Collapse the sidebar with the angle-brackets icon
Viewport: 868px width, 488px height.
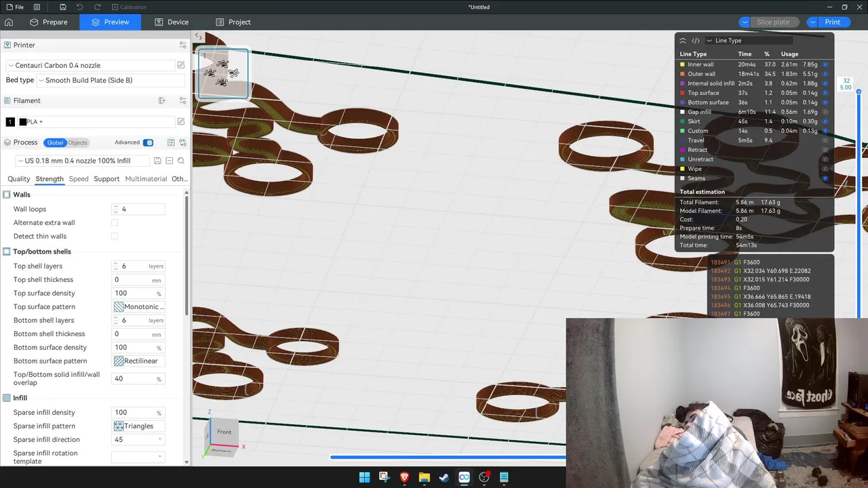(x=198, y=36)
